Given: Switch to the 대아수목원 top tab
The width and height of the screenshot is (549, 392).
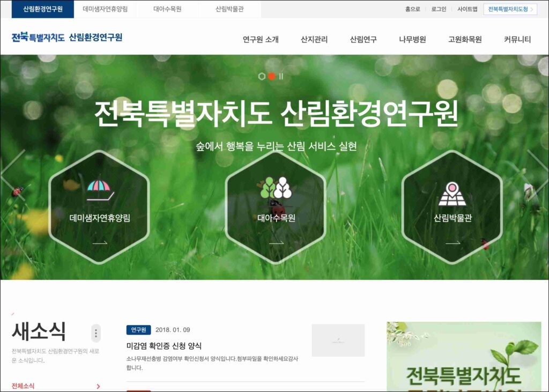Looking at the screenshot, I should (x=167, y=9).
